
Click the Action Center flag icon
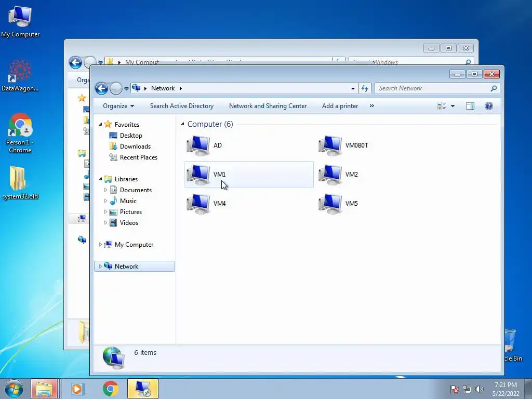(x=455, y=389)
